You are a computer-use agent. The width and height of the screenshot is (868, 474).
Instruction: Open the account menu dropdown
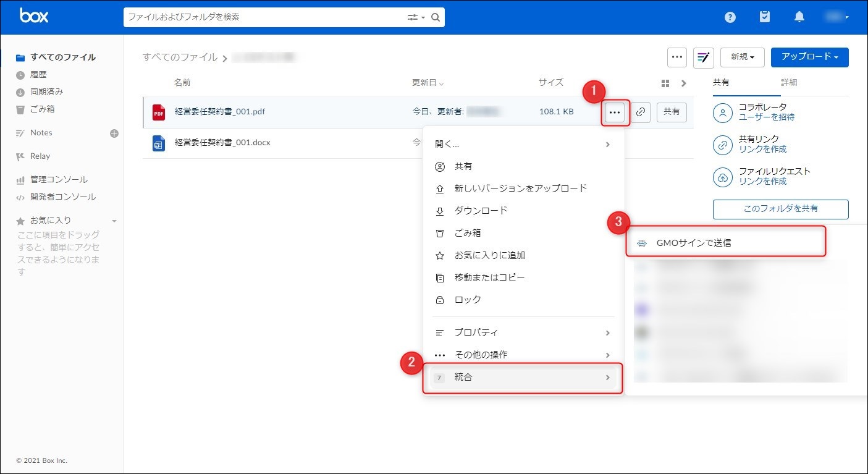click(837, 17)
